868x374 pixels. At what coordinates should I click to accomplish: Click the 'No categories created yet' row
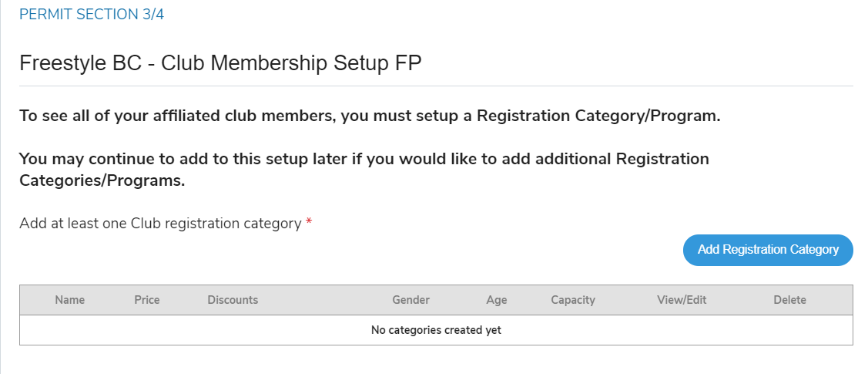pyautogui.click(x=436, y=330)
